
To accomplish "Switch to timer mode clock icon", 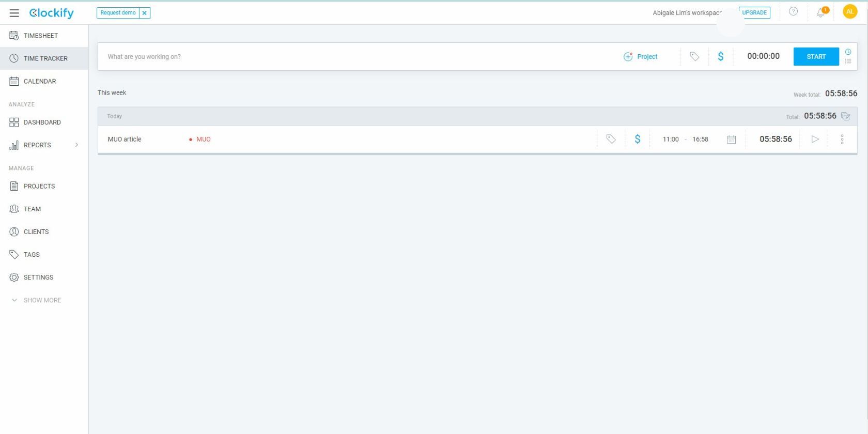I will pyautogui.click(x=848, y=52).
